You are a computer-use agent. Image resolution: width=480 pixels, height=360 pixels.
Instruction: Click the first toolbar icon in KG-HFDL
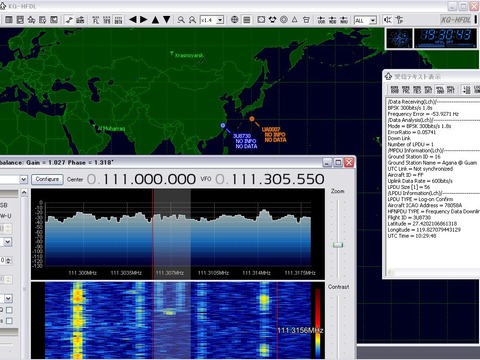point(9,20)
